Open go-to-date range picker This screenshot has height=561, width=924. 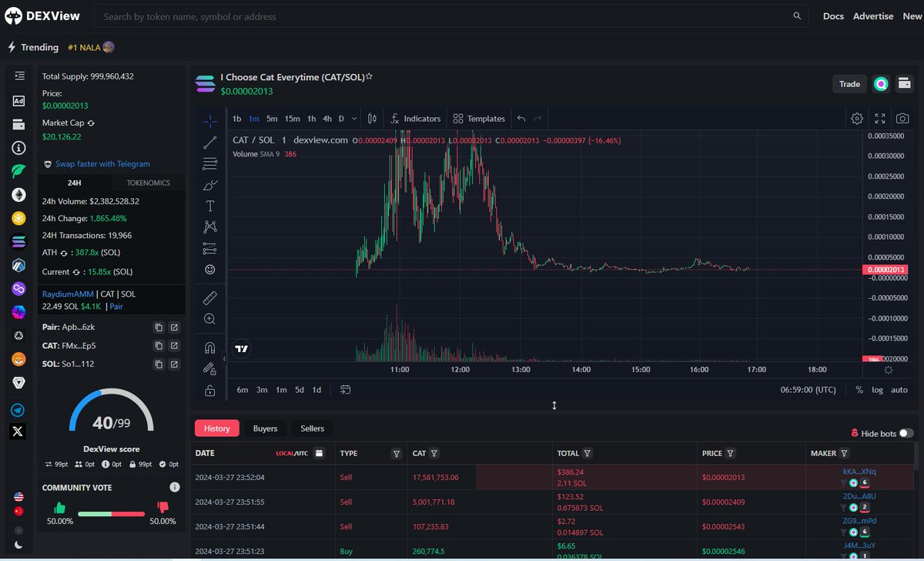point(346,390)
